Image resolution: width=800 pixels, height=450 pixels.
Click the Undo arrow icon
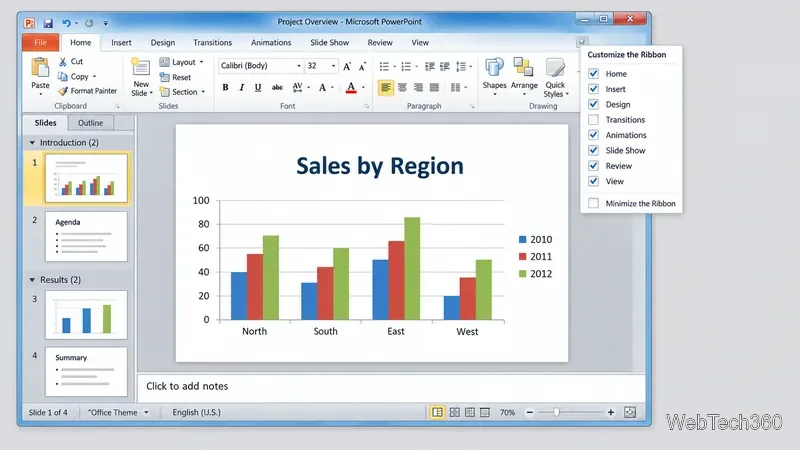[x=66, y=23]
